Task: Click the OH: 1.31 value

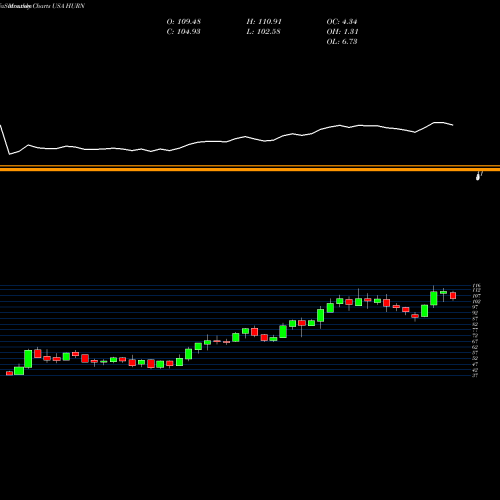Action: (x=342, y=32)
